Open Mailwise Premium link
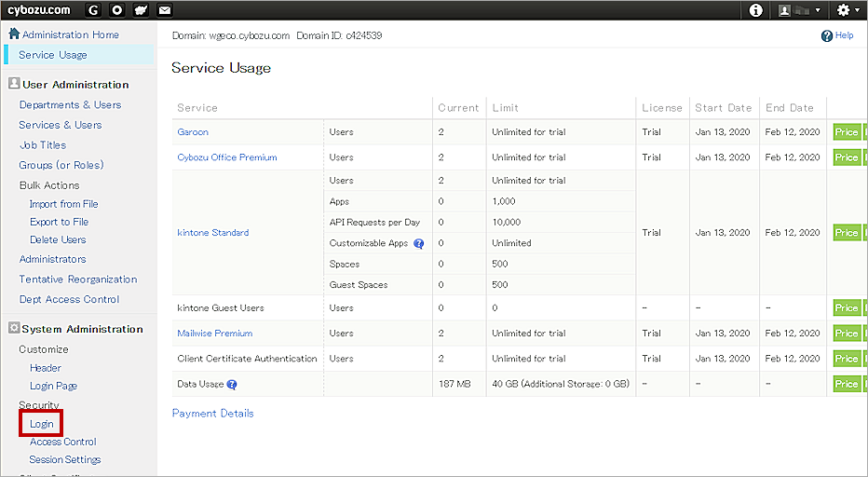 point(215,333)
